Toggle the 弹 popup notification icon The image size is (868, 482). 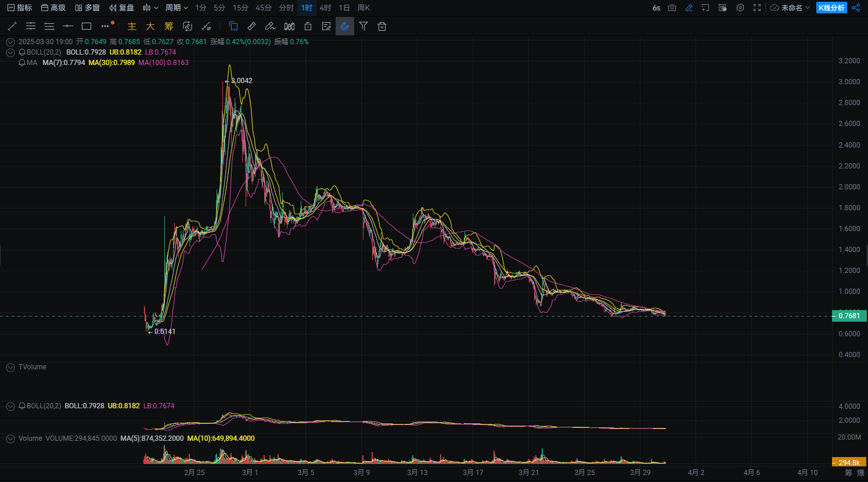[723, 8]
